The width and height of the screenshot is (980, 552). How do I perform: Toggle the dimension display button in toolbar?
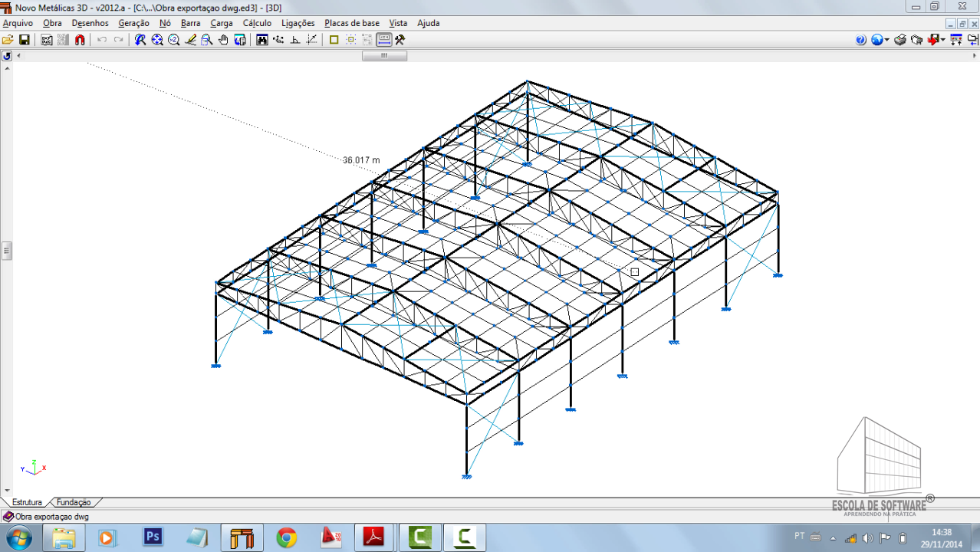point(384,40)
